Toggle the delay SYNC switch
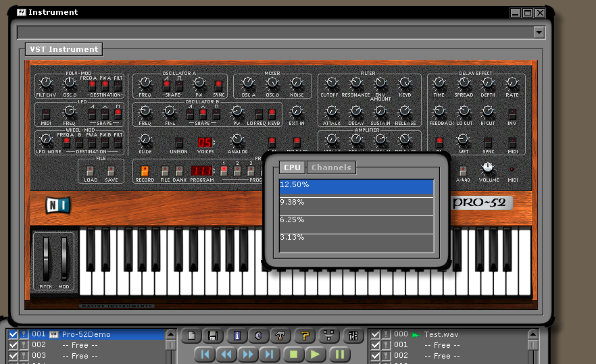The height and width of the screenshot is (364, 596). (488, 142)
